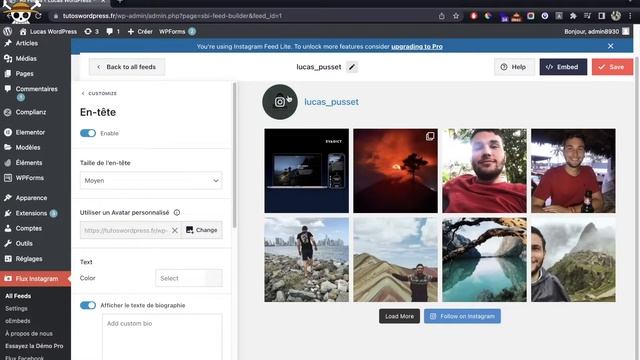Clear the custom avatar URL
The width and height of the screenshot is (640, 360).
(175, 230)
